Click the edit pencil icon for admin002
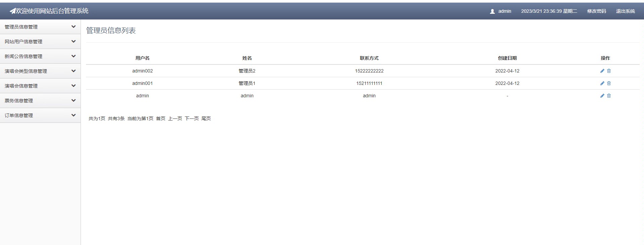The height and width of the screenshot is (245, 644). pos(602,71)
